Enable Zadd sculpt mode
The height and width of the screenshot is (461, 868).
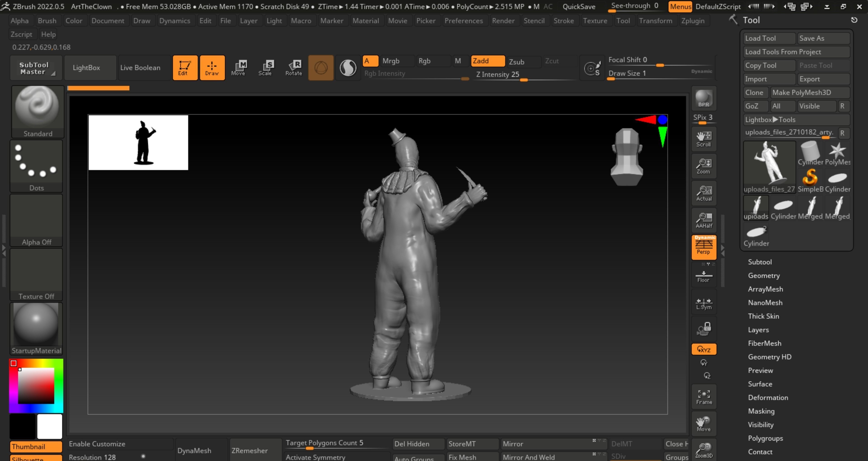[488, 61]
